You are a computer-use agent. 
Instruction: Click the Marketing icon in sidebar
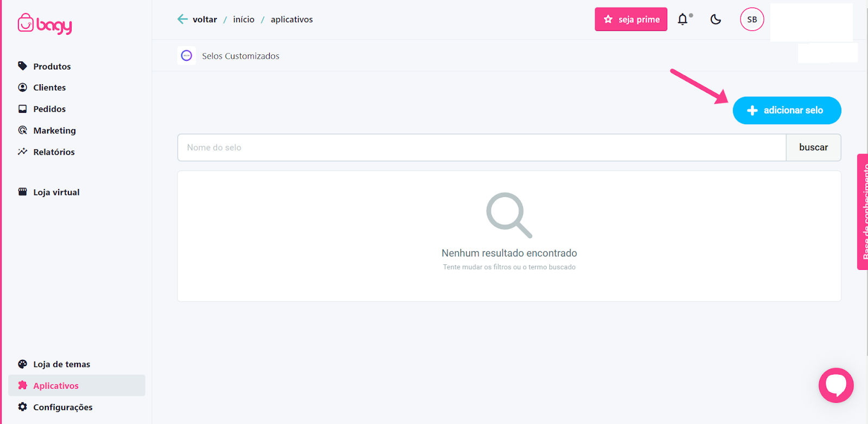coord(22,130)
